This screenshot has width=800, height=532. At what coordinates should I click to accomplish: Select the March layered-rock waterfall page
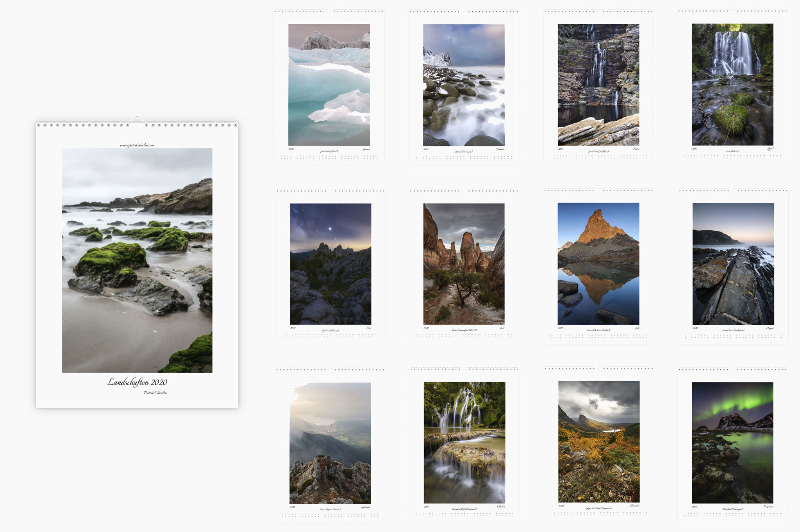pos(598,85)
